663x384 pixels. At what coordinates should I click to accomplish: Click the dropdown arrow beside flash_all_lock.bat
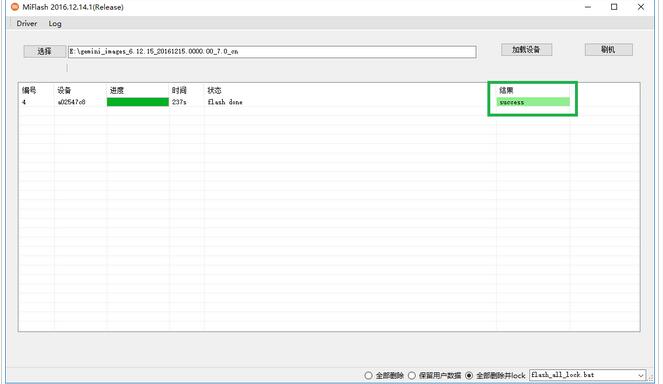(x=641, y=376)
